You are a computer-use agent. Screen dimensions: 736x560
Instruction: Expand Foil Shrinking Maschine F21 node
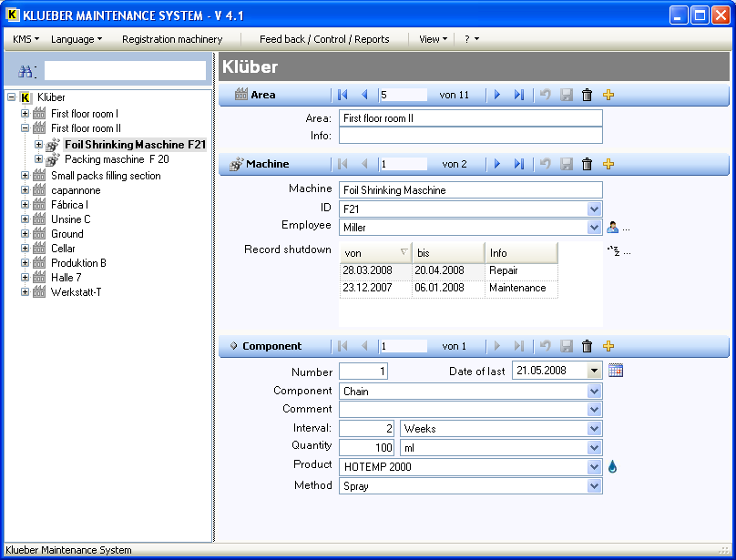coord(39,145)
